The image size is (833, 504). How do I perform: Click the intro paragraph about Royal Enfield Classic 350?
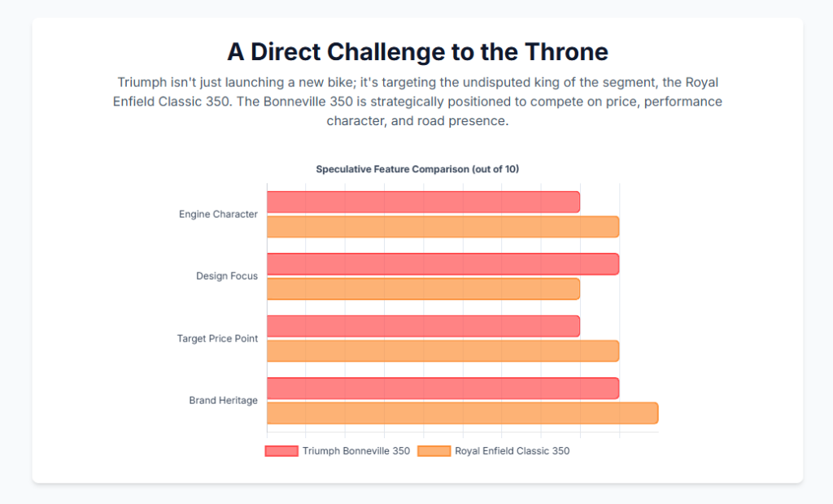pyautogui.click(x=416, y=102)
